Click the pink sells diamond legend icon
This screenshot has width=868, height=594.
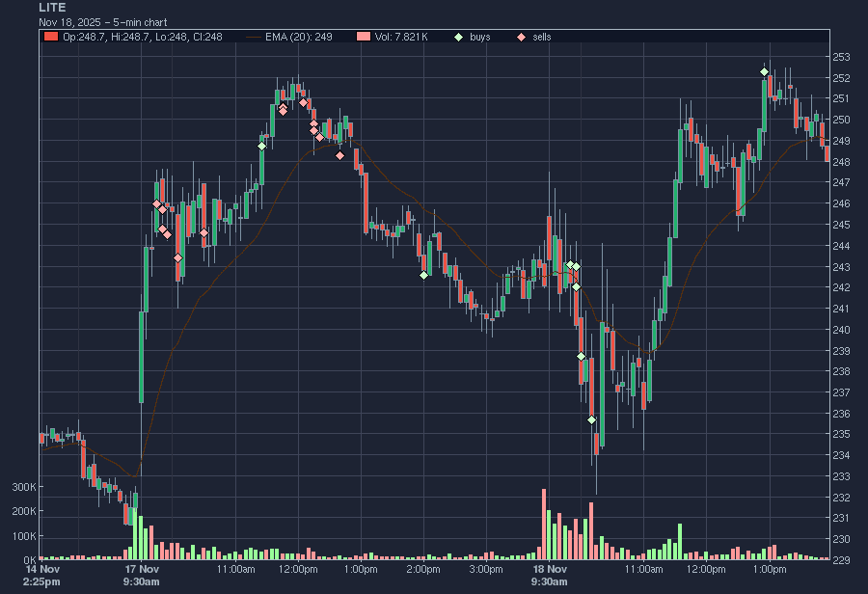(x=521, y=37)
